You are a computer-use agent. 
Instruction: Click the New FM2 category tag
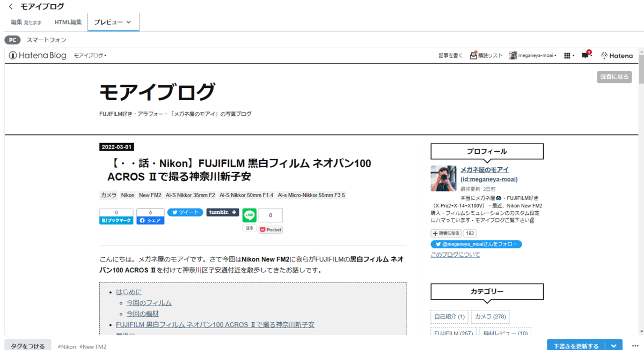[150, 195]
